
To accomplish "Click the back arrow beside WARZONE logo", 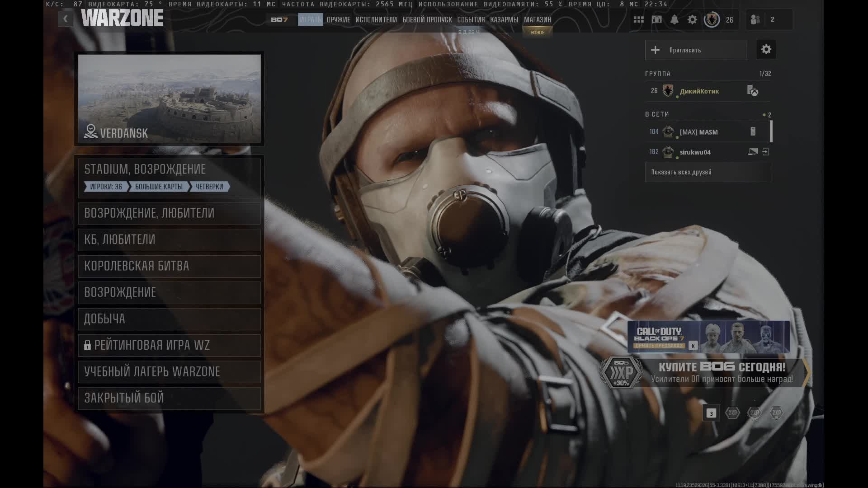I will tap(65, 19).
